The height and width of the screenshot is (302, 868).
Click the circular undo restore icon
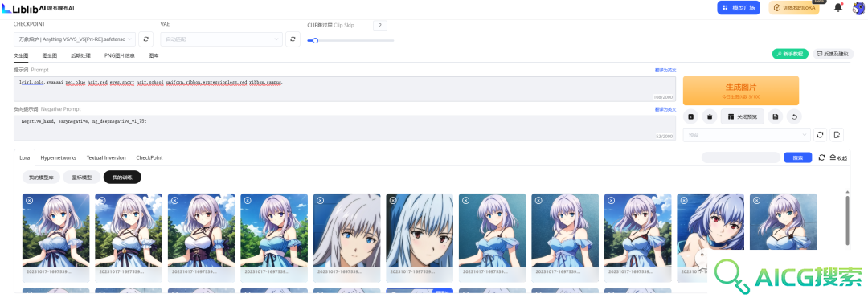tap(794, 116)
